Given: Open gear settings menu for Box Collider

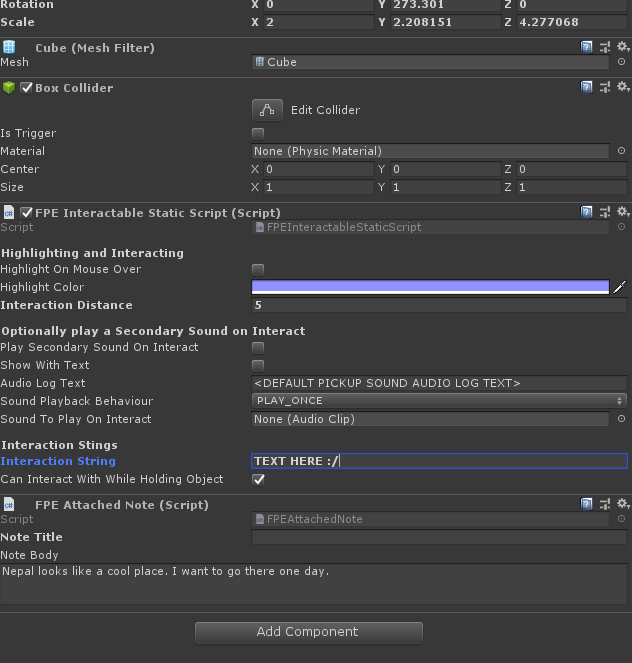Looking at the screenshot, I should [622, 87].
